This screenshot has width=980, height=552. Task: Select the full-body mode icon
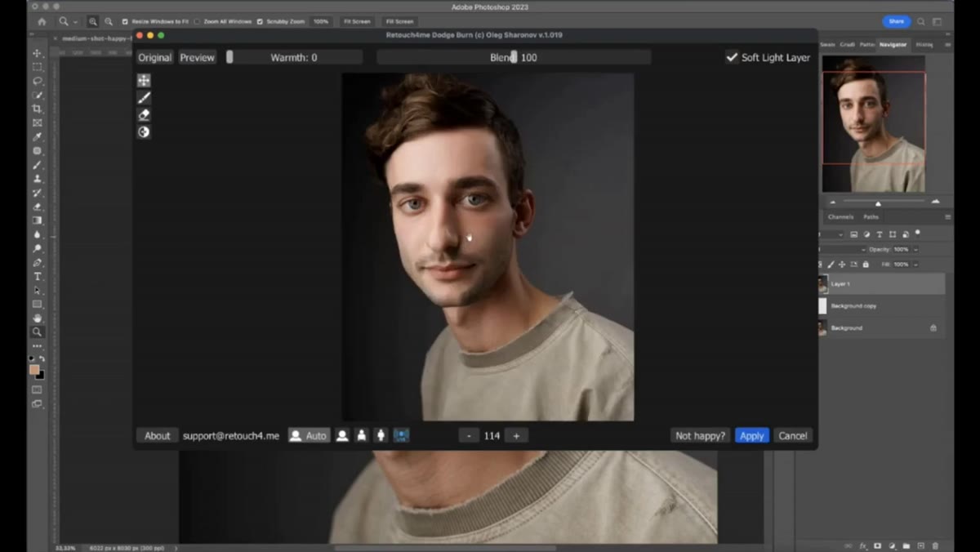pos(381,435)
